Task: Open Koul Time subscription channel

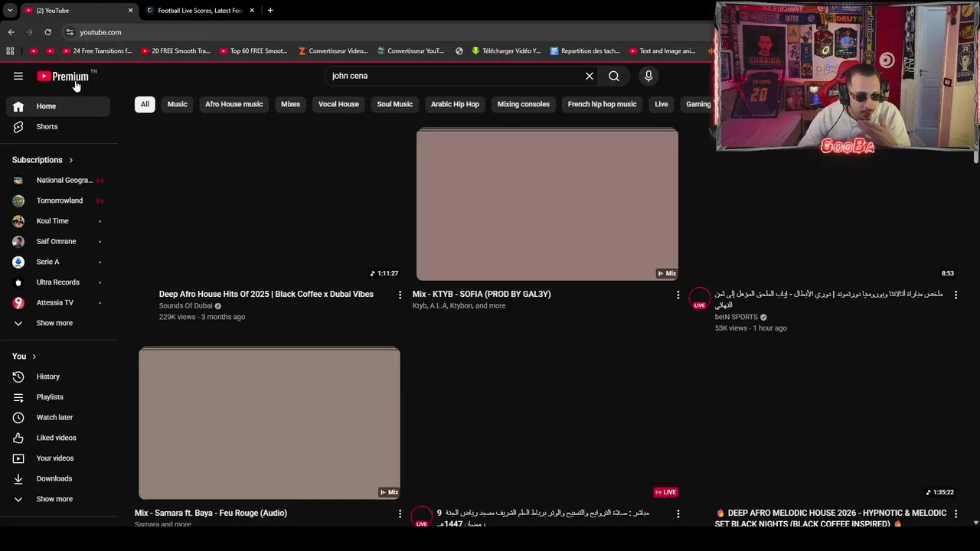Action: (58, 221)
